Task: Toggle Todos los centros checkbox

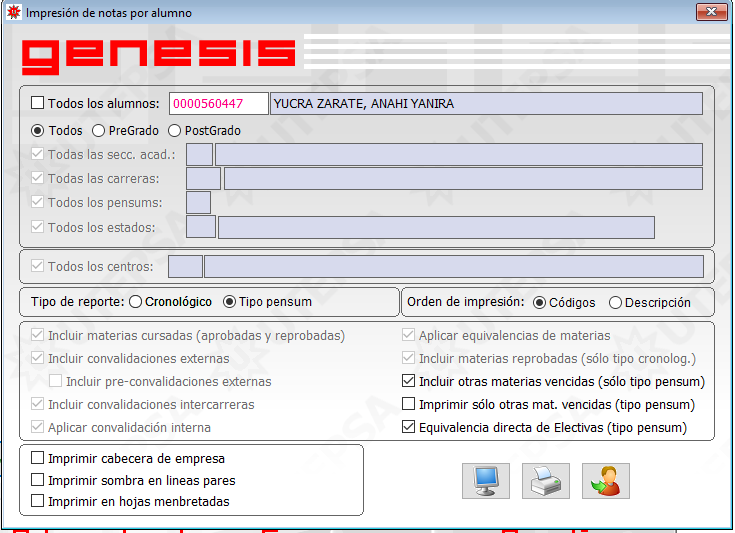Action: 38,266
